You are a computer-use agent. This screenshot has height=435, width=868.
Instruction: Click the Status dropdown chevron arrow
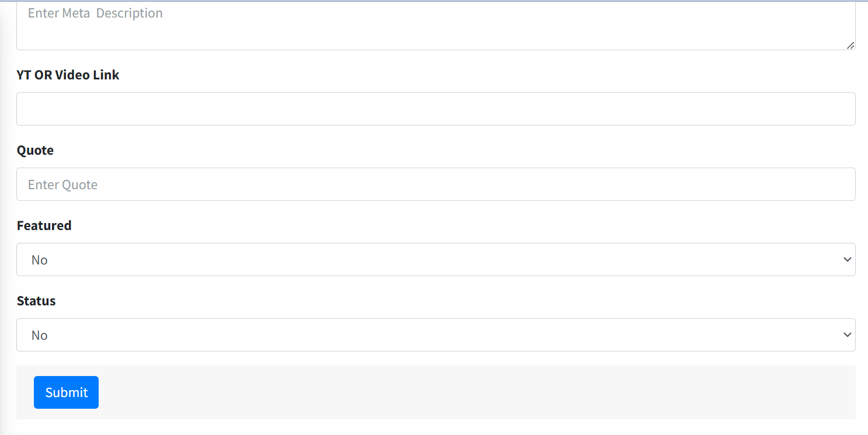[848, 335]
